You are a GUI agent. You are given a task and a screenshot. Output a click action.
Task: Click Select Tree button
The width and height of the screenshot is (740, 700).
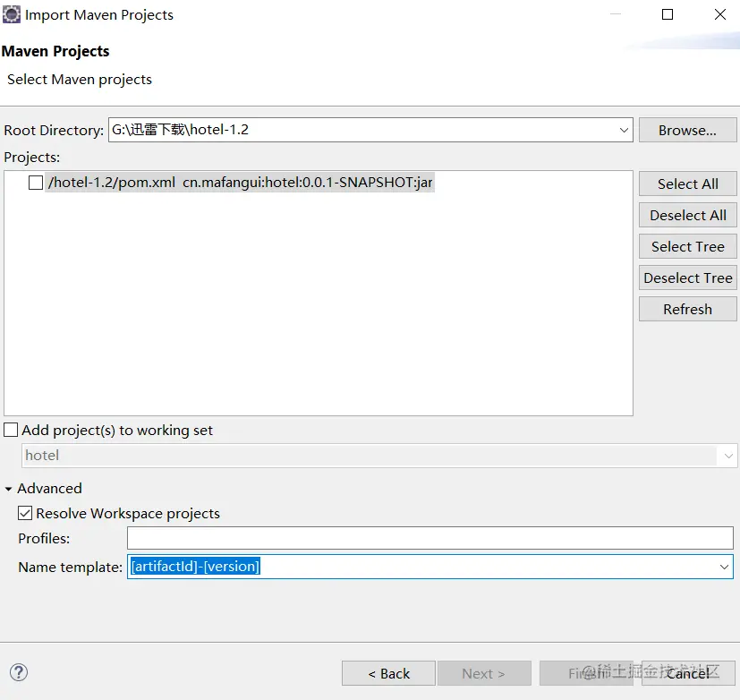coord(687,246)
